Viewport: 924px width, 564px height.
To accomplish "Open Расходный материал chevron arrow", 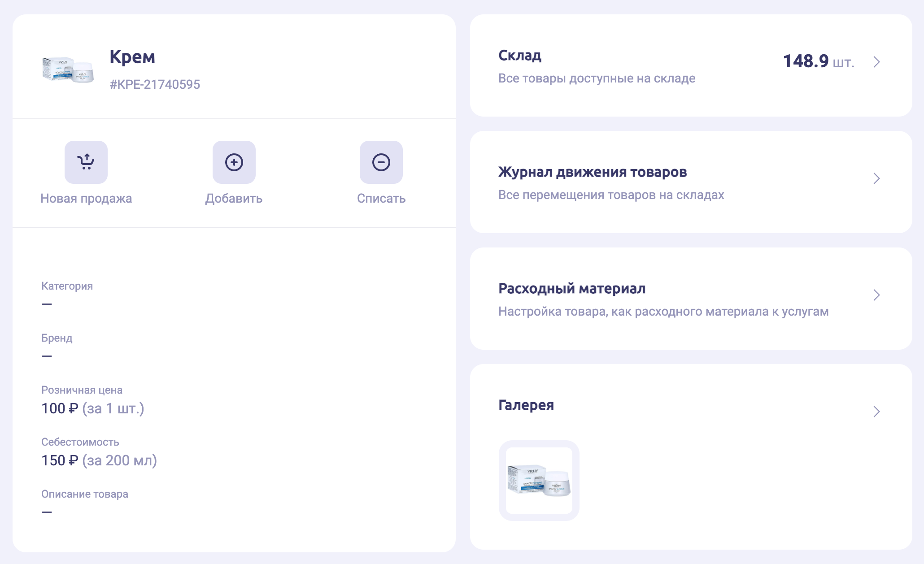I will (877, 295).
